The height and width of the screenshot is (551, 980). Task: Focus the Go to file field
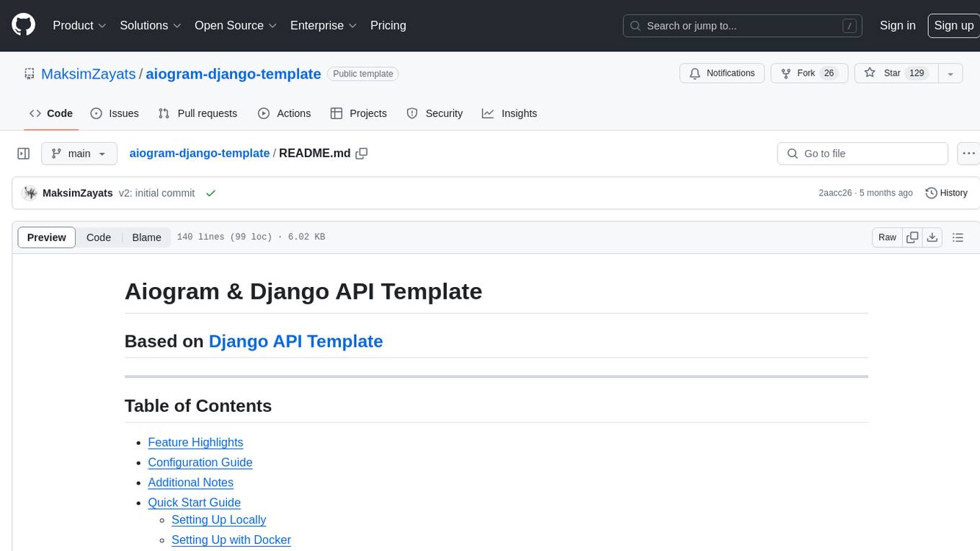[x=863, y=154]
